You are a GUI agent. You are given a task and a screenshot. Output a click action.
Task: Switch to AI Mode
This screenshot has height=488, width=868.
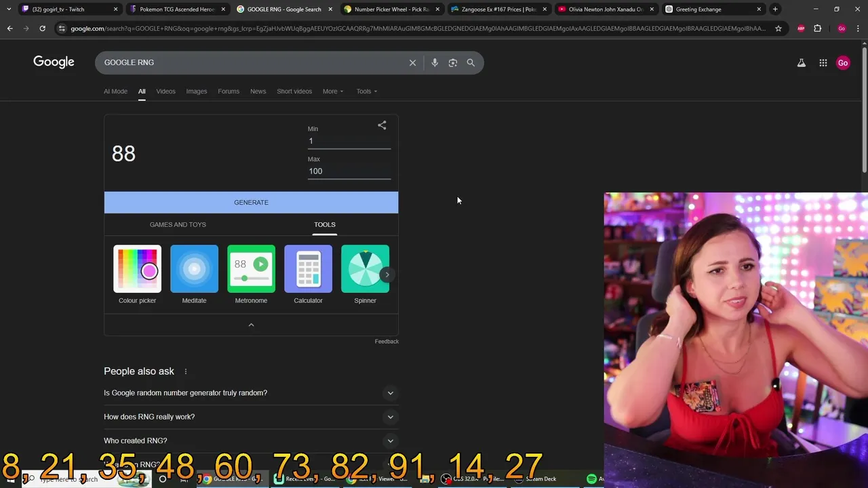click(x=115, y=91)
